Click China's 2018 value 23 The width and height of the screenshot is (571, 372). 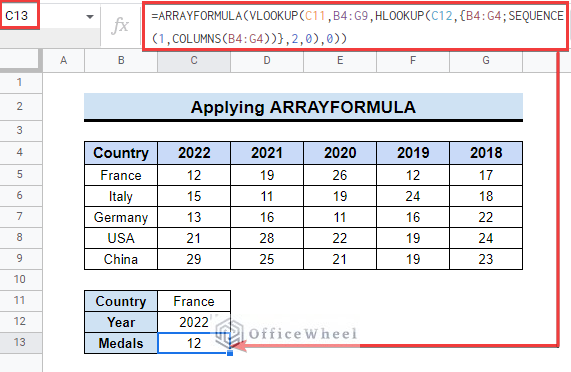(x=486, y=260)
